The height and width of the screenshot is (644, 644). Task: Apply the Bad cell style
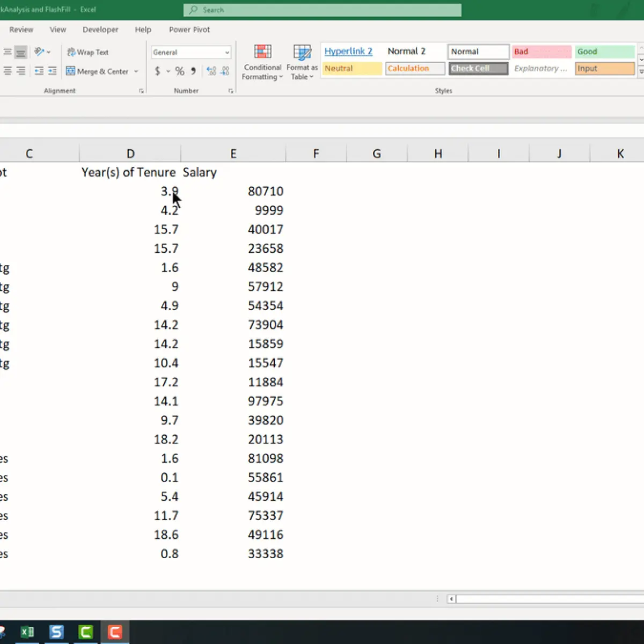pos(541,52)
